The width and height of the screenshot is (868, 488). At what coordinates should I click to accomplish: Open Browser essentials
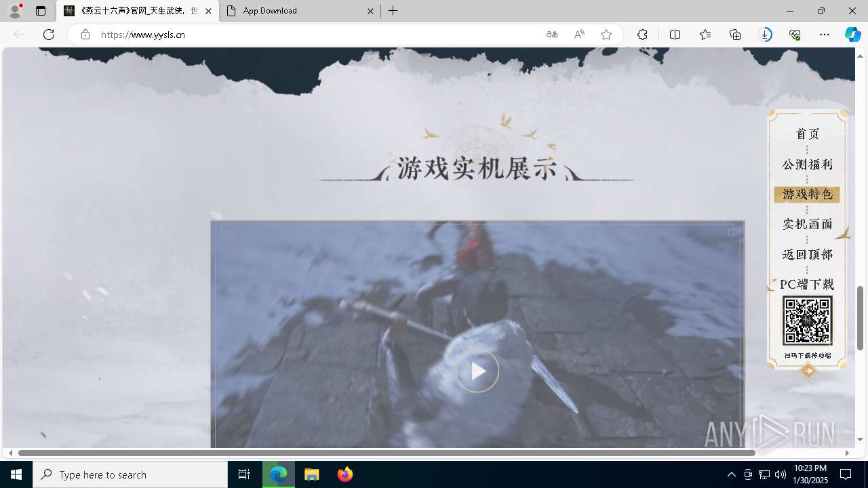tap(795, 35)
